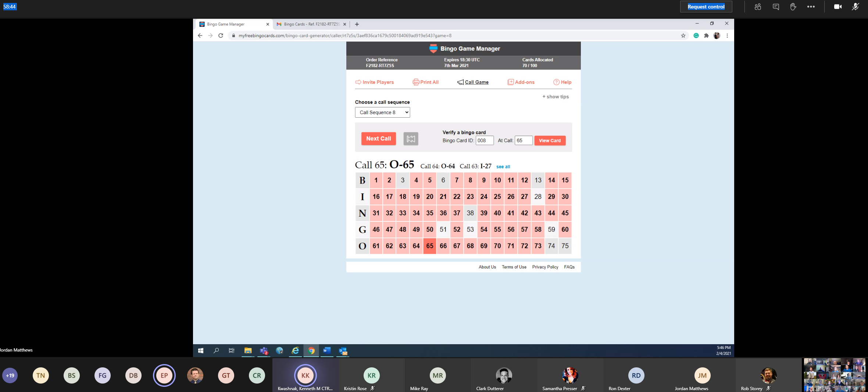Screen dimensions: 868x392
Task: Open the taskbar clock showing 5:46 PM
Action: (x=723, y=350)
